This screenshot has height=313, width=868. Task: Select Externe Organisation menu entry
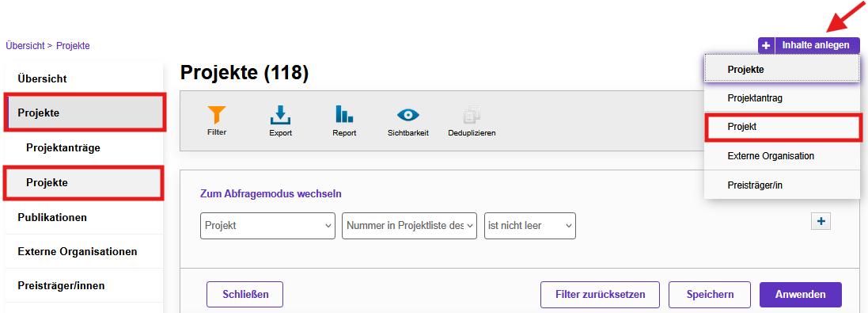[783, 156]
